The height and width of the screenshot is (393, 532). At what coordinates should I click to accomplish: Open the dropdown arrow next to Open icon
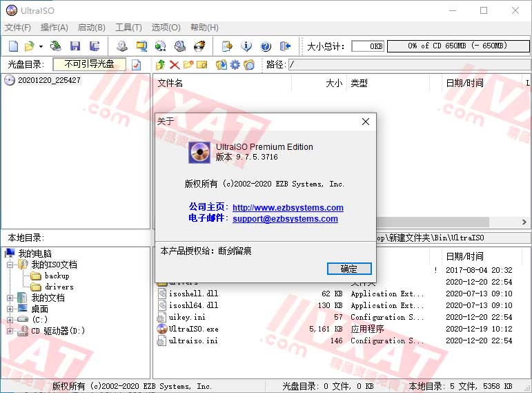[41, 46]
